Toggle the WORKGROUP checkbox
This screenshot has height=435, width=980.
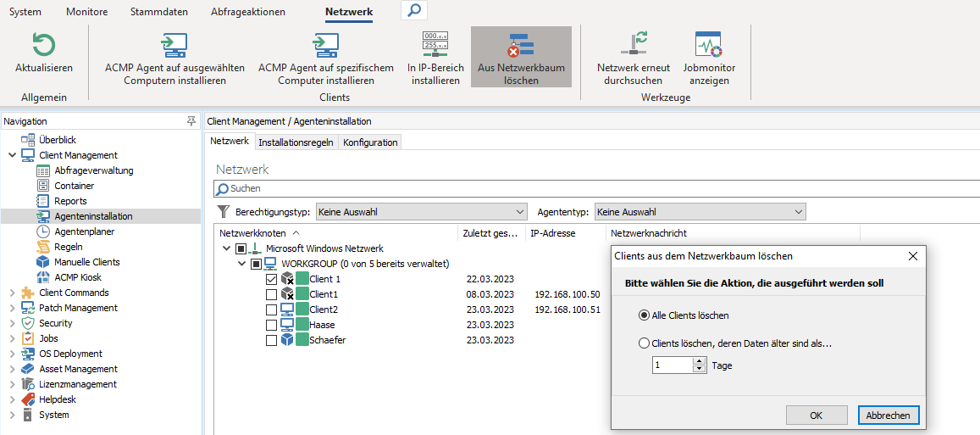256,264
